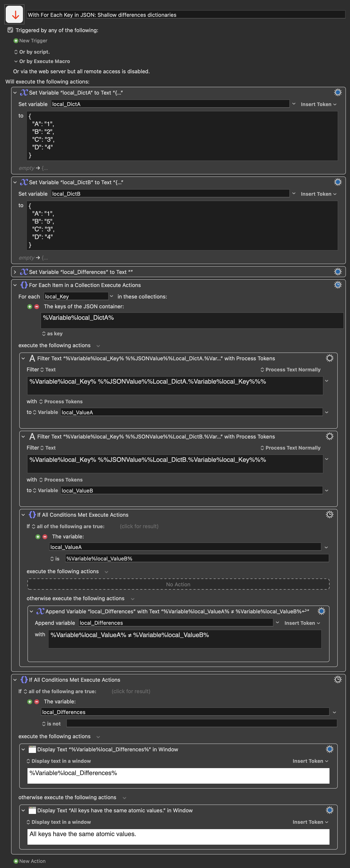Collapse the 'Or by Execute Macro' section
Image resolution: width=350 pixels, height=868 pixels.
click(16, 61)
